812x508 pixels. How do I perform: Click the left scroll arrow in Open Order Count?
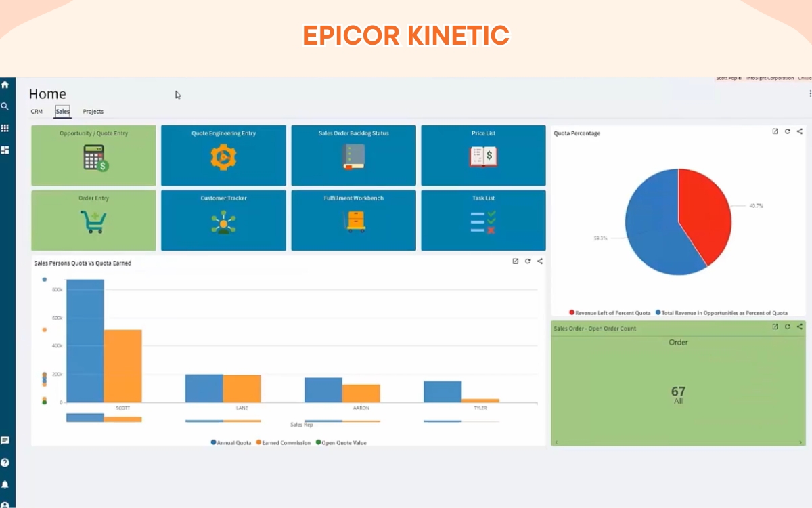point(556,442)
